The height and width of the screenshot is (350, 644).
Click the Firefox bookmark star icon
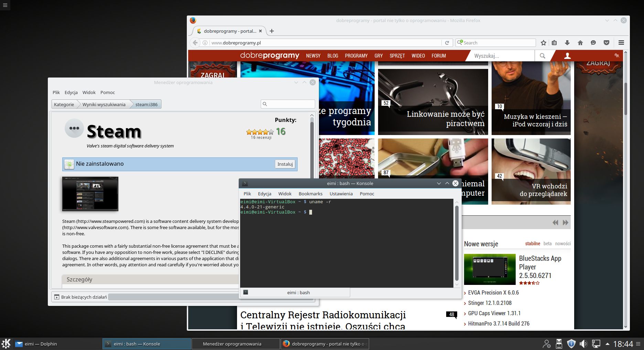(543, 43)
